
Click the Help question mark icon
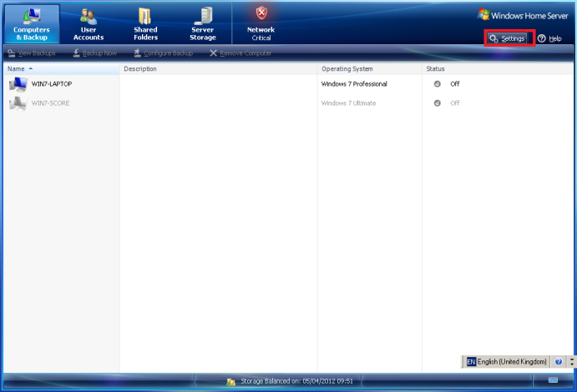coord(541,38)
